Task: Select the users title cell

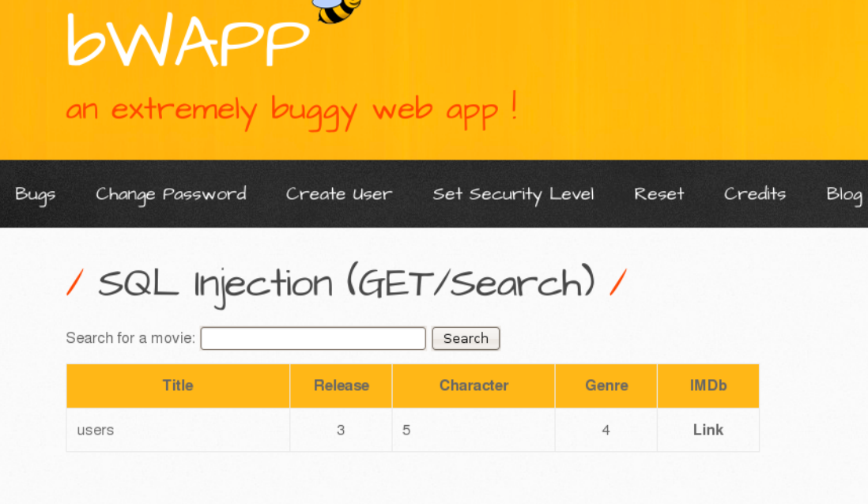Action: 178,430
